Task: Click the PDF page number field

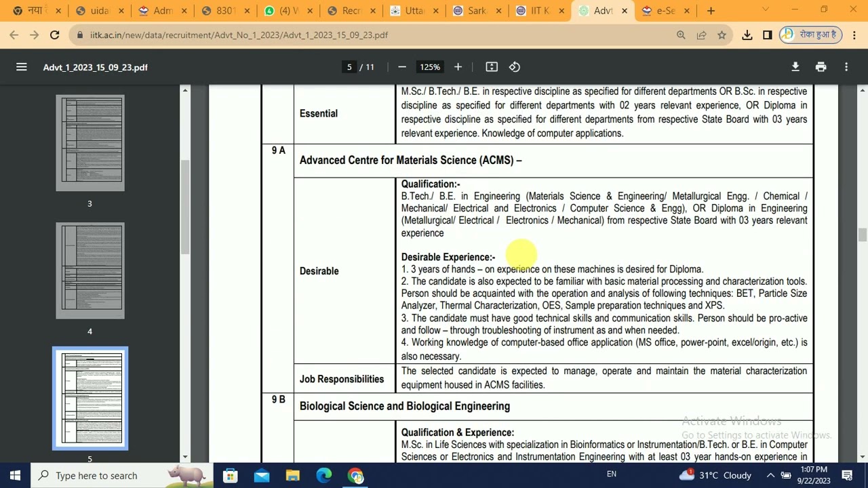Action: [x=349, y=67]
